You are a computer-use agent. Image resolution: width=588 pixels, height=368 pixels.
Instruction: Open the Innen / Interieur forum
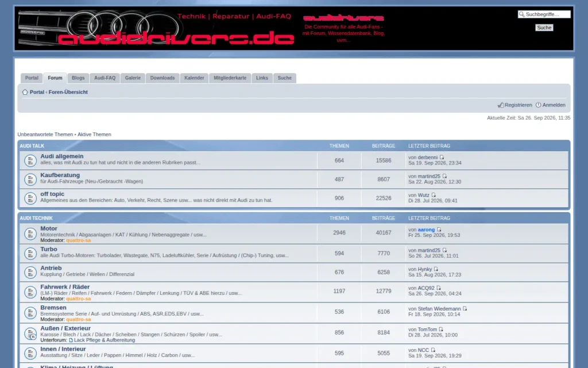pyautogui.click(x=63, y=349)
